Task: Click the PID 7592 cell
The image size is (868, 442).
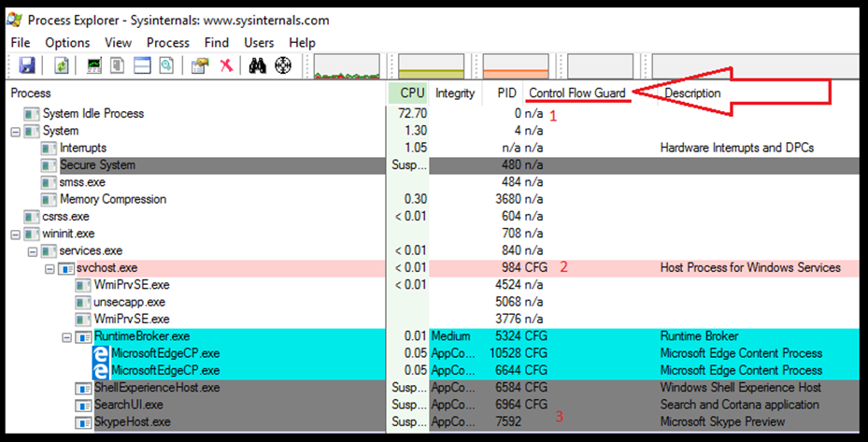Action: (508, 422)
